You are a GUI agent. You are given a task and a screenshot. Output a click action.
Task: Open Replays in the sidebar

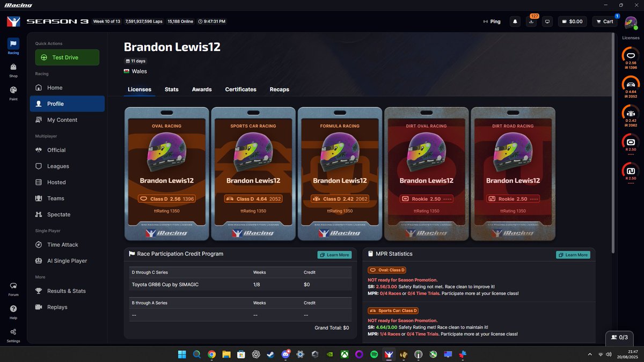click(67, 307)
